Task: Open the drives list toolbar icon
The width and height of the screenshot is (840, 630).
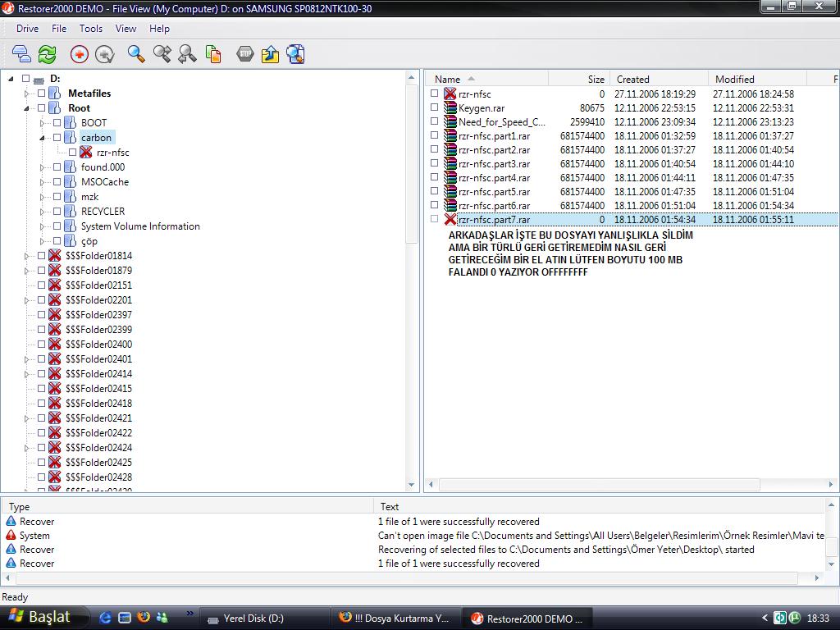Action: (x=21, y=54)
